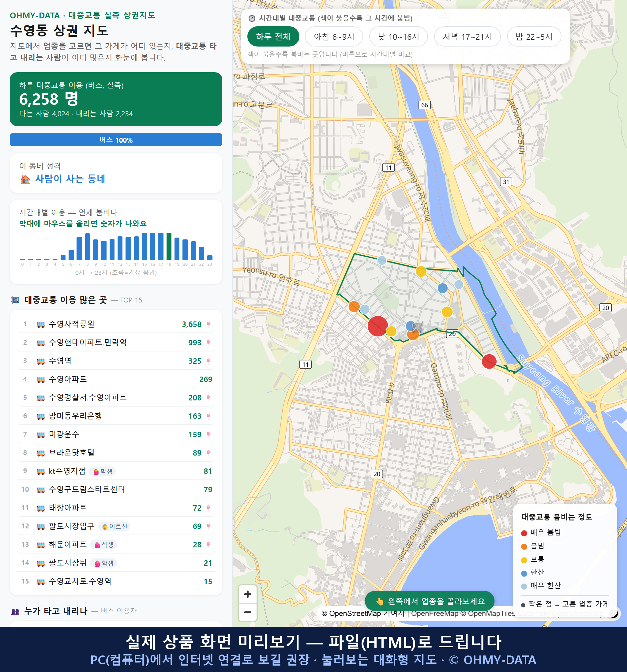Click the bus icon in kt수영지점 row

pos(40,471)
